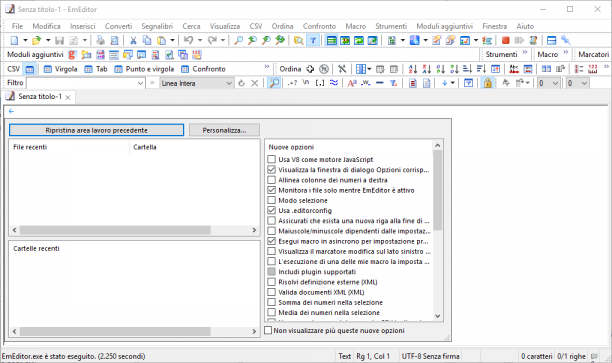Uncheck the Usa .editorconfig option
612x363 pixels.
[272, 210]
